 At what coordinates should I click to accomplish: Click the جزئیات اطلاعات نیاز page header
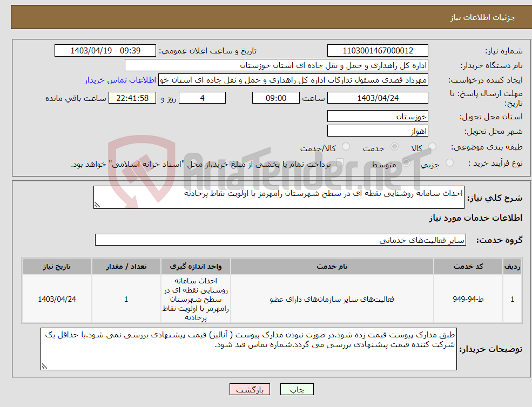pyautogui.click(x=483, y=17)
